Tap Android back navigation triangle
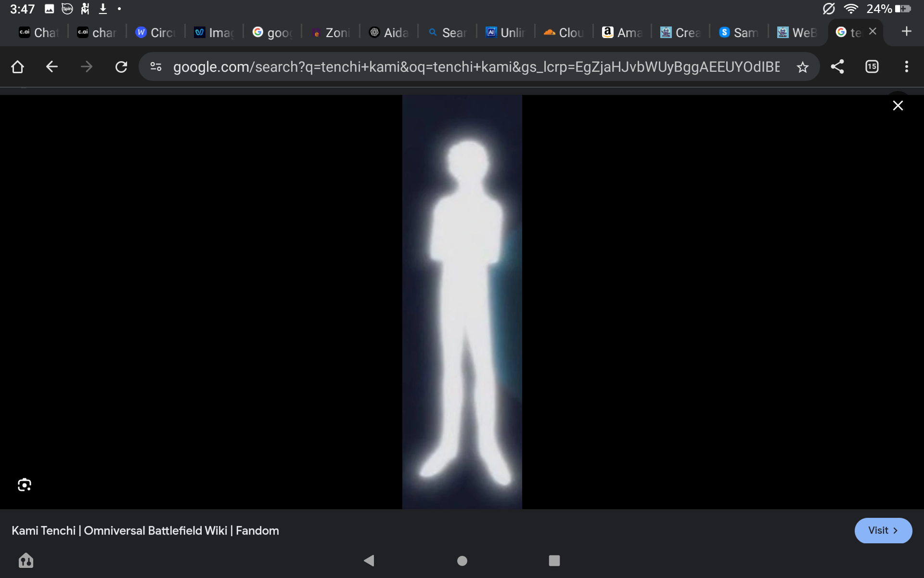This screenshot has width=924, height=578. (x=369, y=560)
